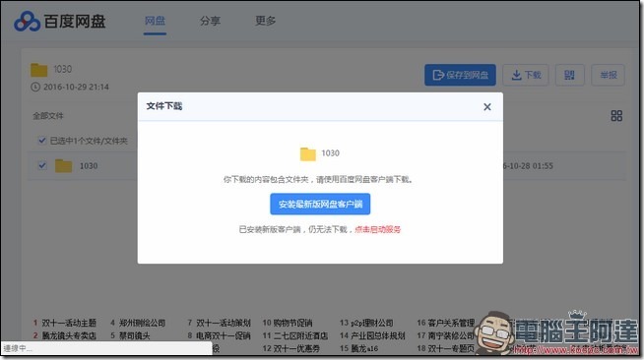Screen dimensions: 644x360
Task: Click hot search 产业园总体规划
Action: [378, 335]
